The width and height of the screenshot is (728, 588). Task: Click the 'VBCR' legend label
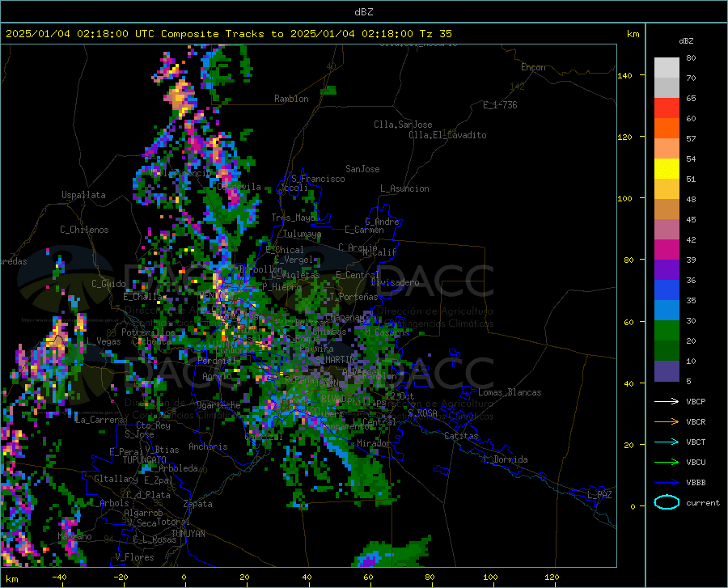tap(696, 421)
